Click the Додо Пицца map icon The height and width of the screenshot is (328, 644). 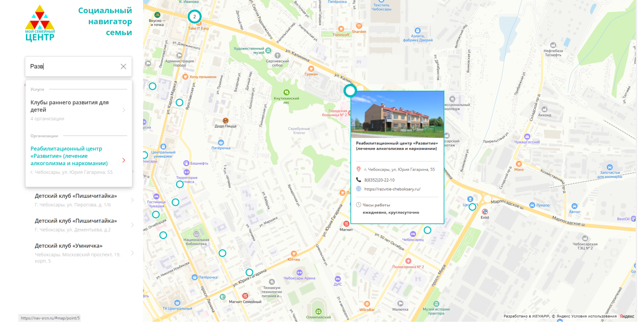(225, 120)
